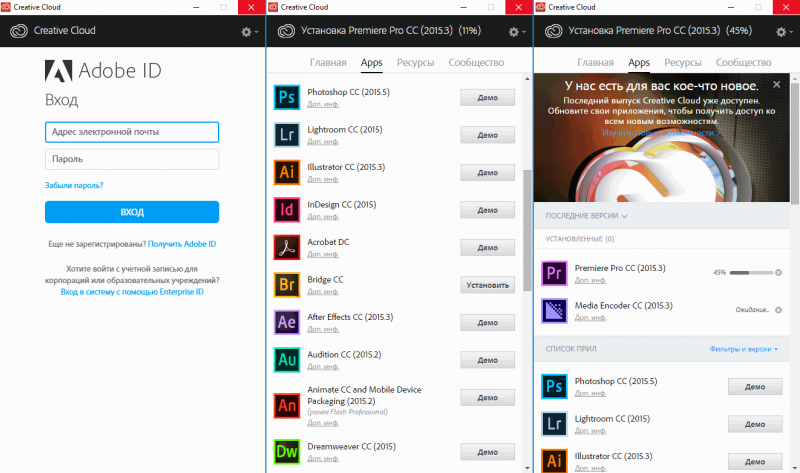Open the Фильтры и версии dropdown
This screenshot has height=473, width=800.
[743, 349]
